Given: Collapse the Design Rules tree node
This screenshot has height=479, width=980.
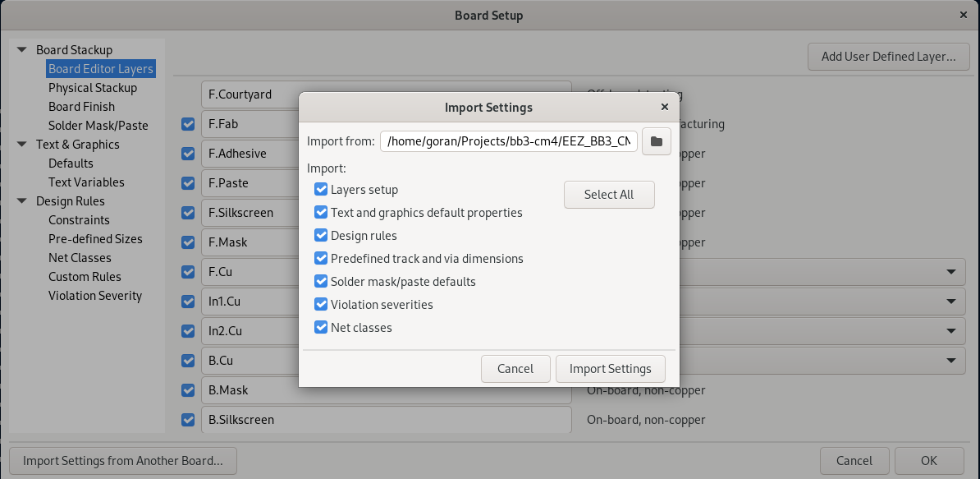Looking at the screenshot, I should (22, 201).
